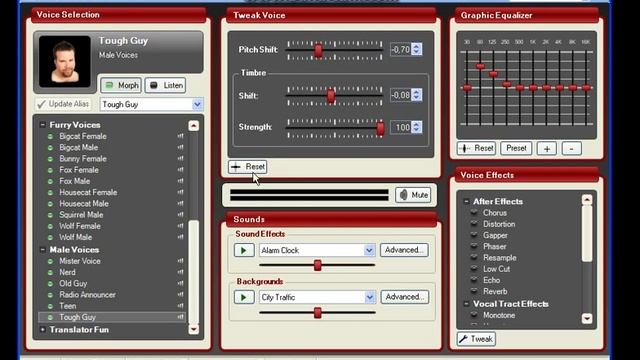Click the Strength value stepper arrows
640x360 pixels.
point(416,127)
